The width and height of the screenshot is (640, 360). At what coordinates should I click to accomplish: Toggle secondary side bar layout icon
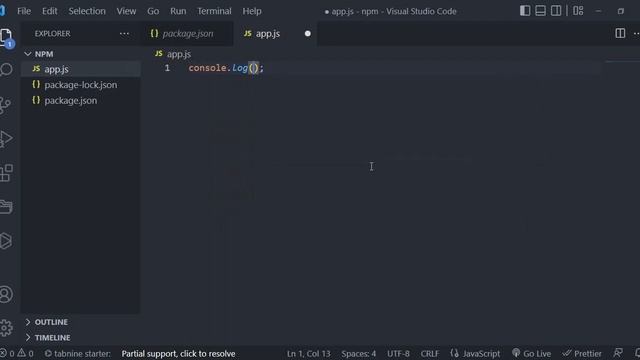click(556, 11)
